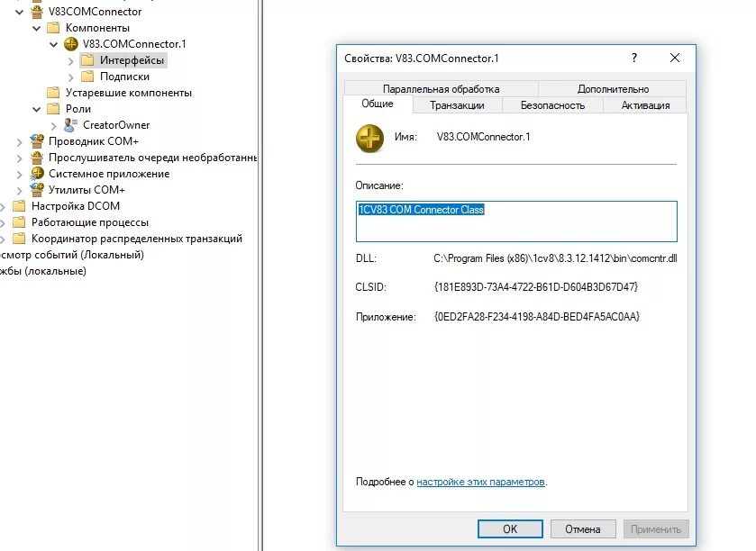Select the Интерфейсы tree item label

click(x=132, y=60)
